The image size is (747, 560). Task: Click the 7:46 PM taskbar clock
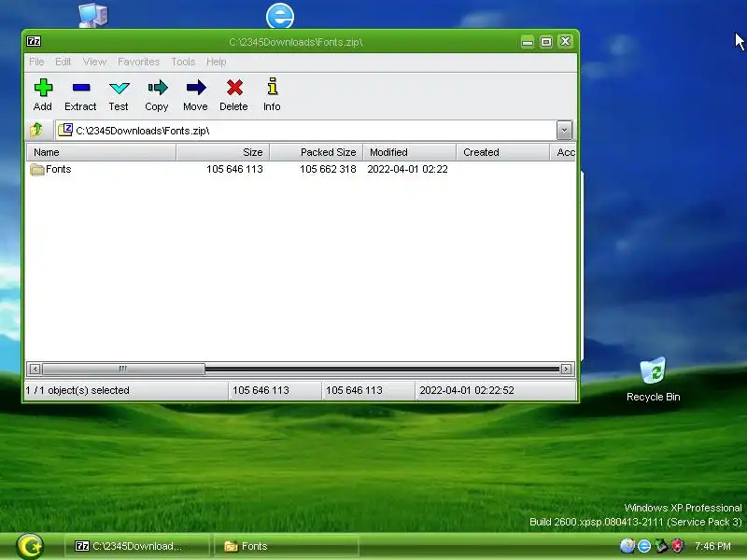tap(712, 546)
